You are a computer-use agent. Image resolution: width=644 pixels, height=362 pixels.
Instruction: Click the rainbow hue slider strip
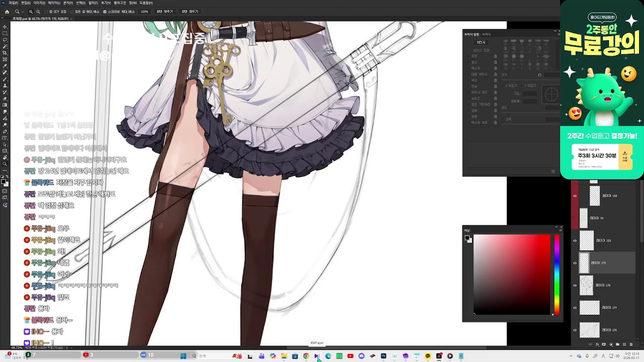557,274
